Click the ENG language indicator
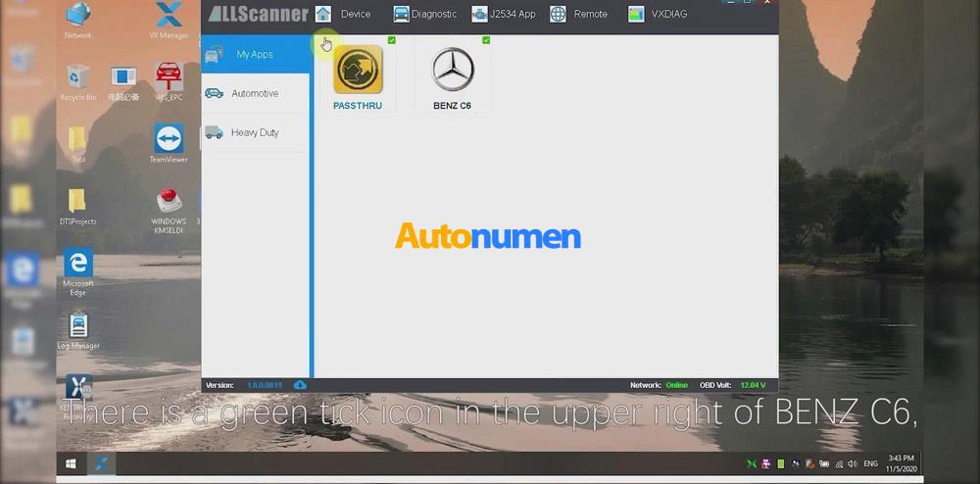This screenshot has width=980, height=484. pos(870,464)
